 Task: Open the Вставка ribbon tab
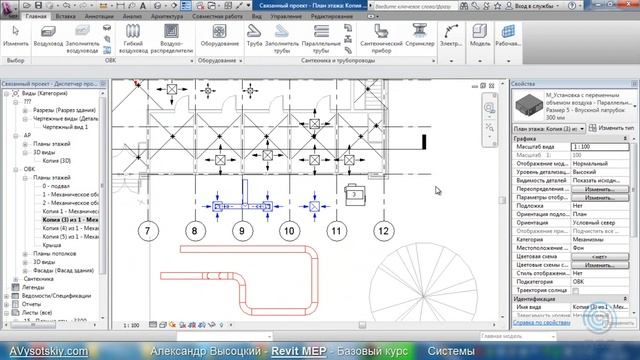[x=65, y=16]
